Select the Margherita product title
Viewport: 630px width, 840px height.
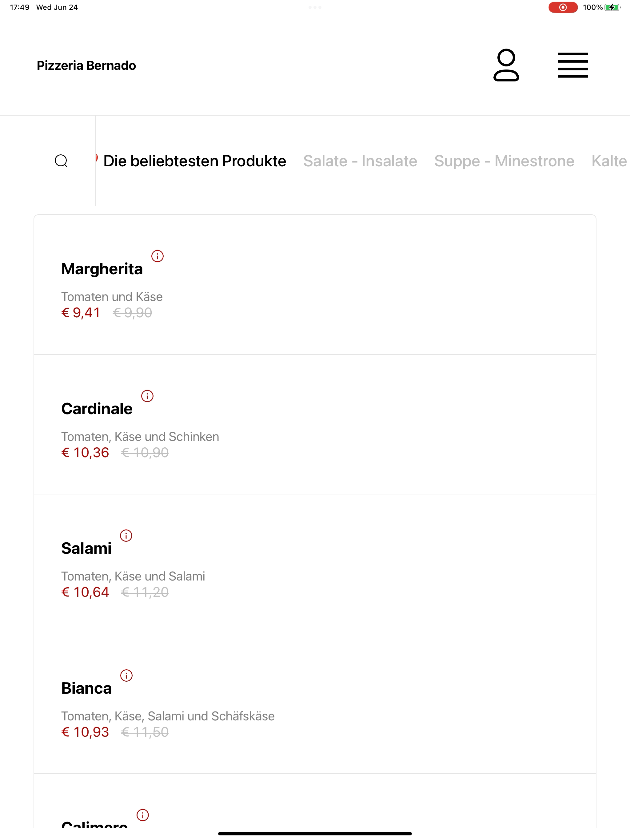tap(102, 269)
